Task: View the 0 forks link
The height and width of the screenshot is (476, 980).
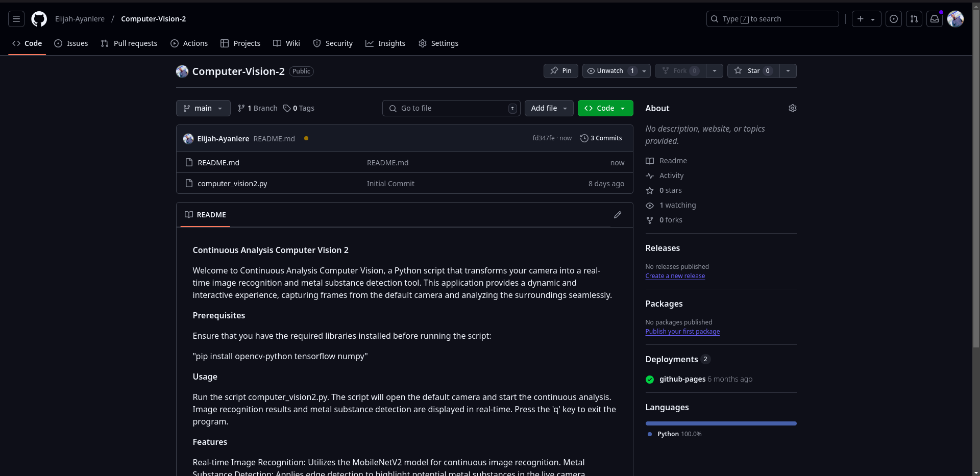Action: 664,220
